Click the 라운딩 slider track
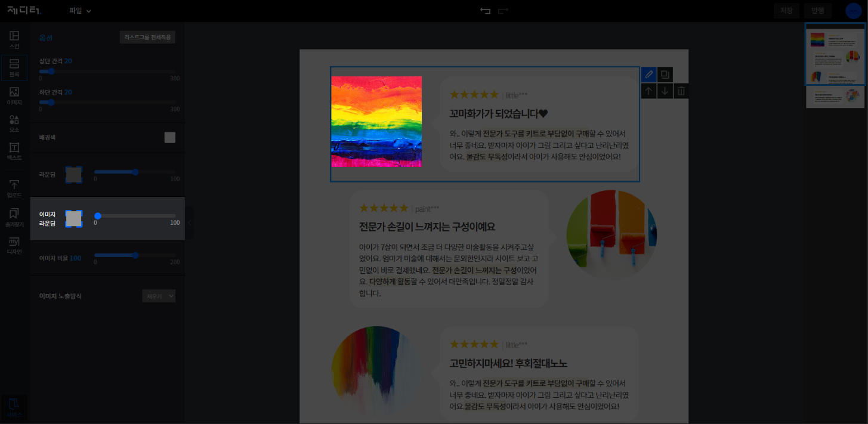868x424 pixels. coord(135,172)
